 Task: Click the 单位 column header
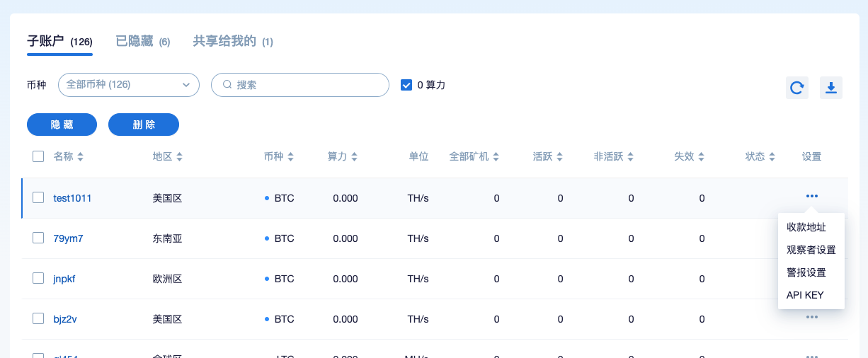tap(418, 157)
